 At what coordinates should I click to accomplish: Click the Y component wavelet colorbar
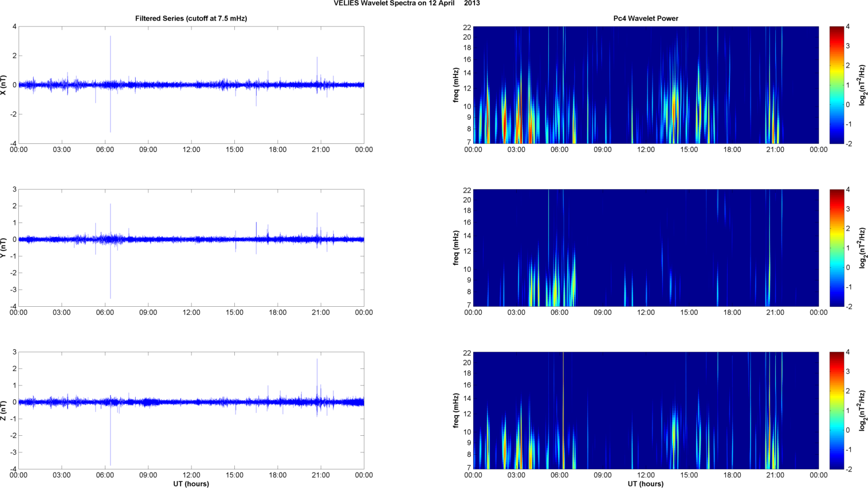click(836, 248)
